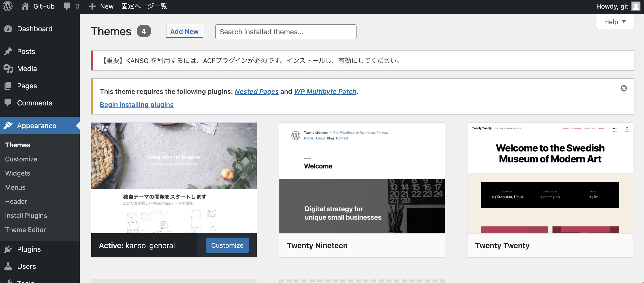Click the Comments sidebar bubble icon
This screenshot has width=644, height=283.
[x=8, y=103]
